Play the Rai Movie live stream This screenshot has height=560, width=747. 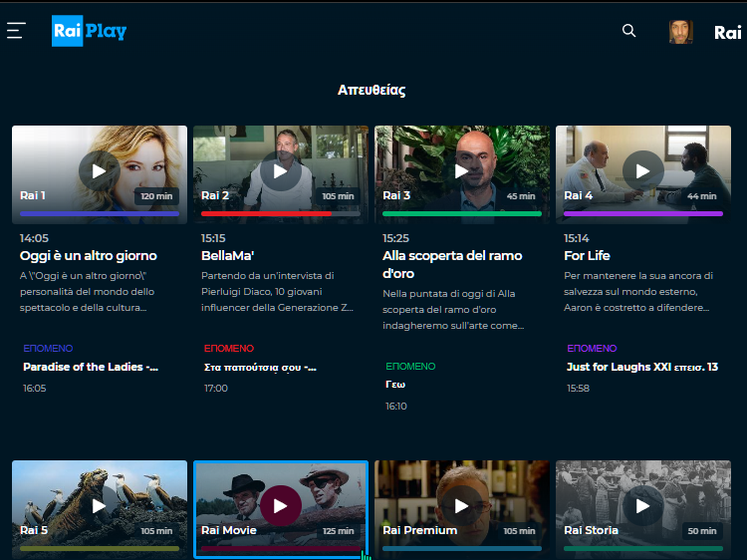(x=281, y=506)
